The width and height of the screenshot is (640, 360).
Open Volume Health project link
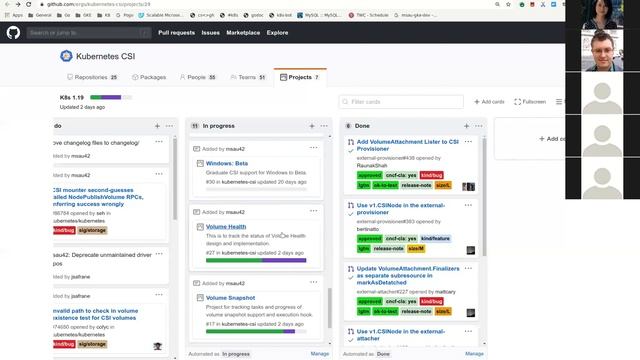pyautogui.click(x=226, y=227)
